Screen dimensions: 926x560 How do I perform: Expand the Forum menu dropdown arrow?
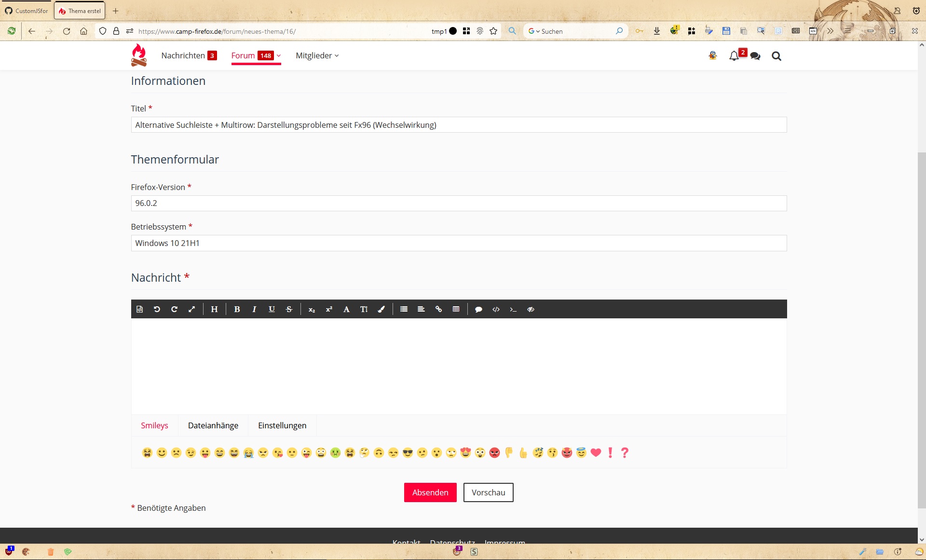coord(279,56)
